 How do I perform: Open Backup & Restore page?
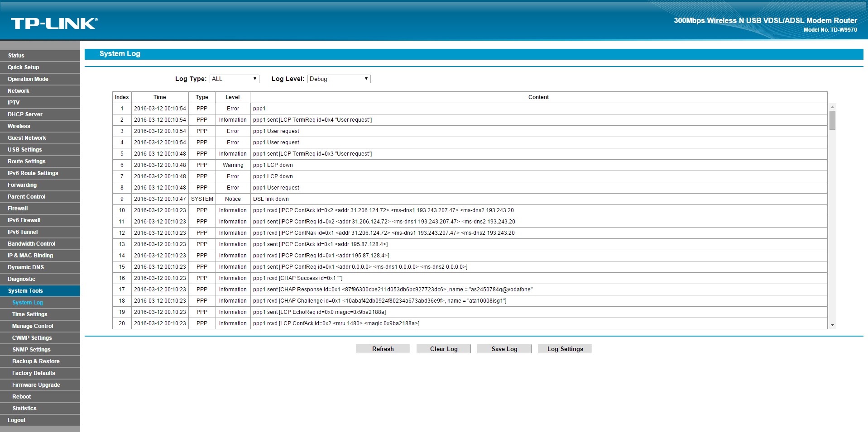pos(40,361)
